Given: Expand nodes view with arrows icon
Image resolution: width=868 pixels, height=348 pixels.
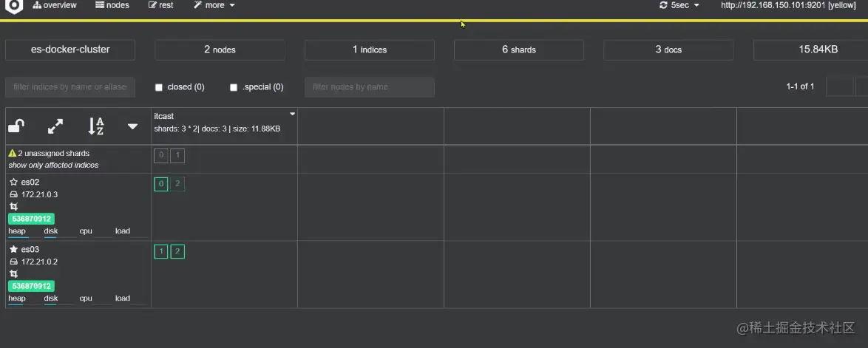Looking at the screenshot, I should click(55, 126).
